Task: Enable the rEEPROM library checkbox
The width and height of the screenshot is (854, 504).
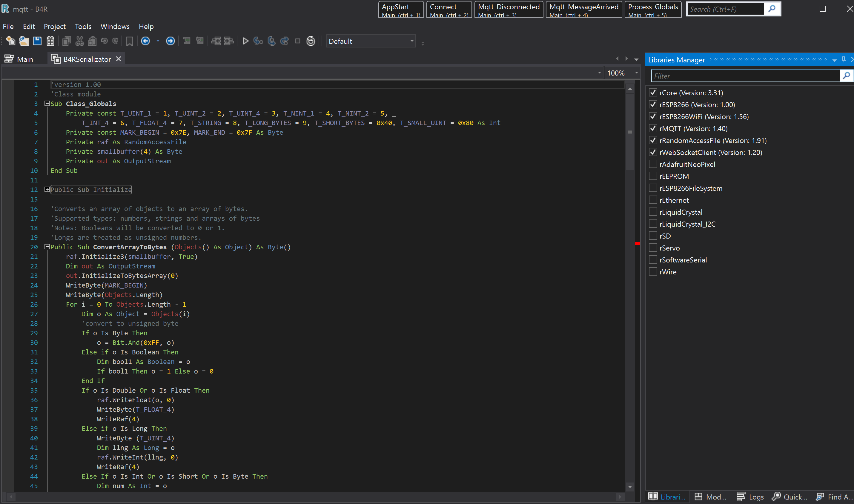Action: [653, 176]
